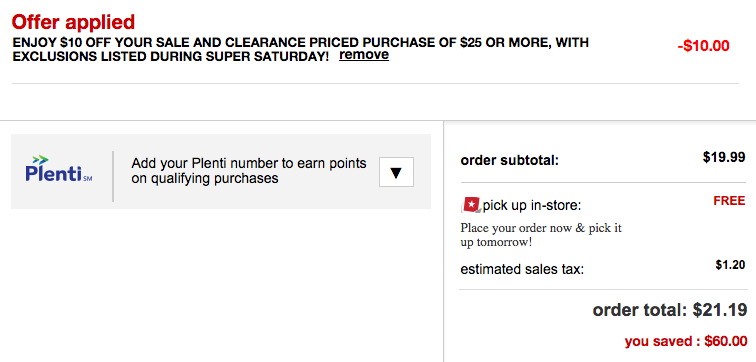Click the -$10.00 discount amount
The width and height of the screenshot is (756, 362).
tap(703, 46)
